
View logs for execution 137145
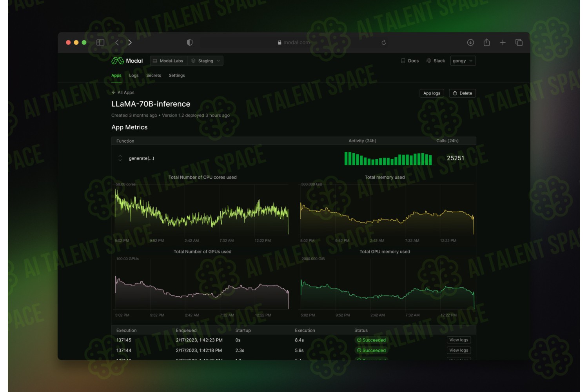point(459,340)
